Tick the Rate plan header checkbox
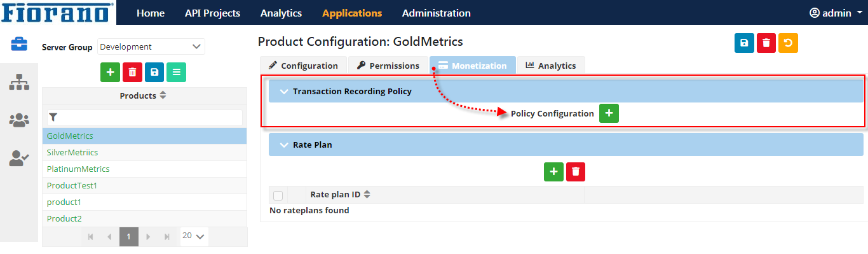This screenshot has height=254, width=868. click(x=278, y=195)
